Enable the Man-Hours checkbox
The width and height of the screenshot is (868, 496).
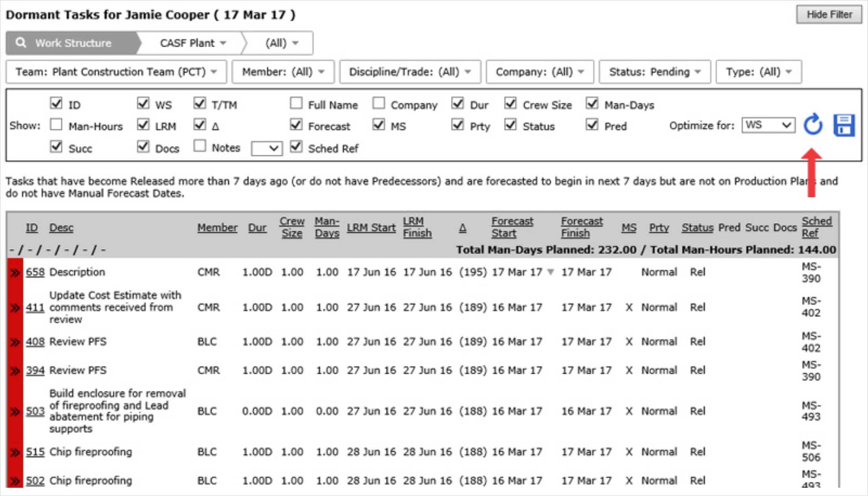coord(56,124)
